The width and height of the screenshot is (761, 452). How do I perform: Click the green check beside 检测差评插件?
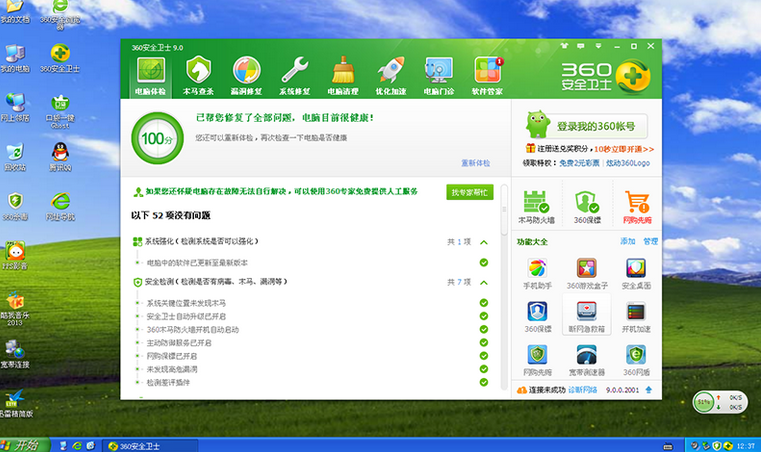484,382
